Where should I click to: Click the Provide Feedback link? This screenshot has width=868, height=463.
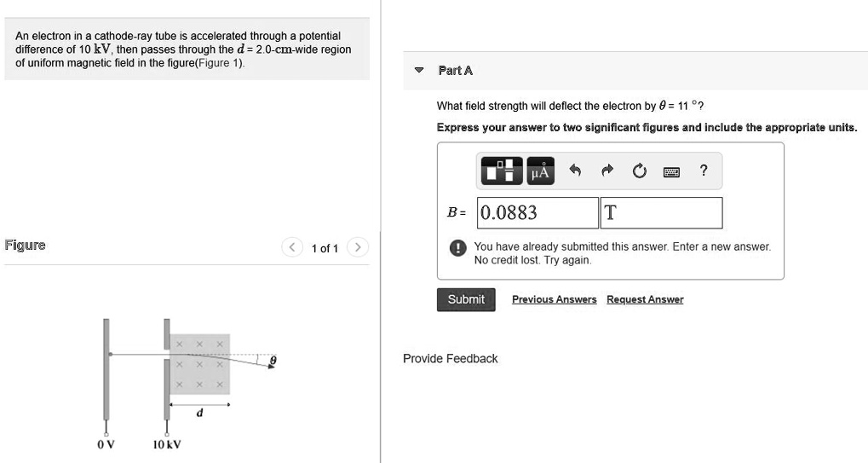pyautogui.click(x=450, y=359)
